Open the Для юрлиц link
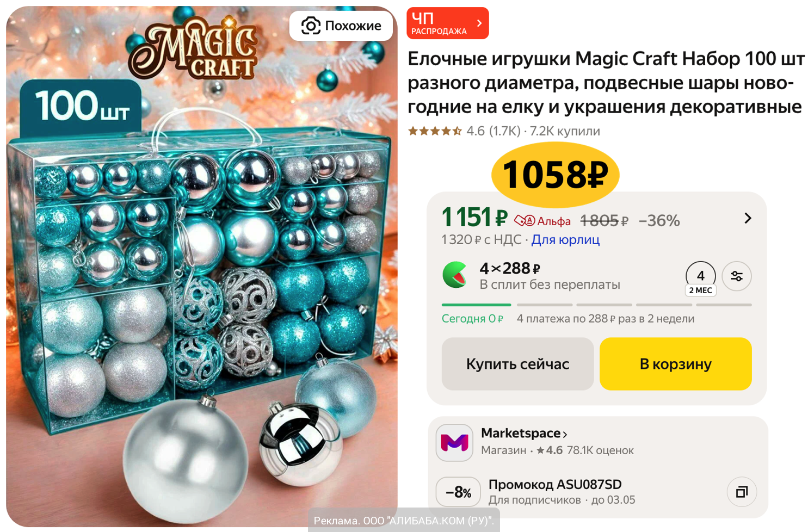 (565, 239)
